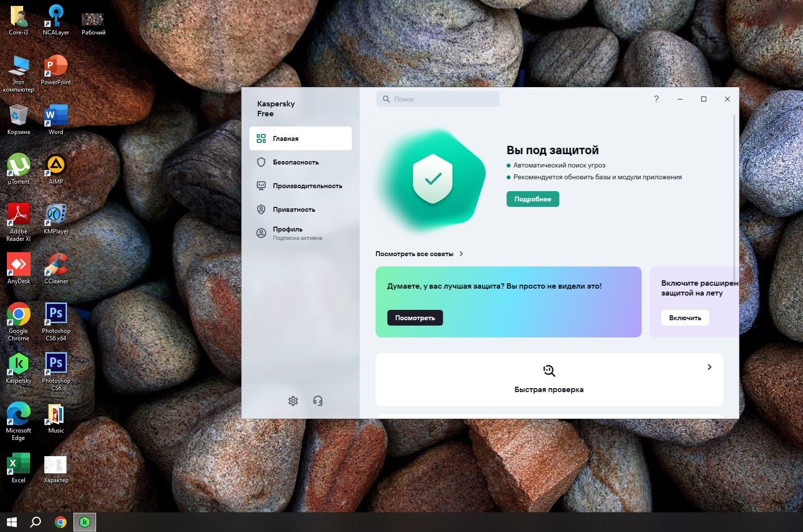
Task: Open the support headset icon
Action: click(x=318, y=401)
